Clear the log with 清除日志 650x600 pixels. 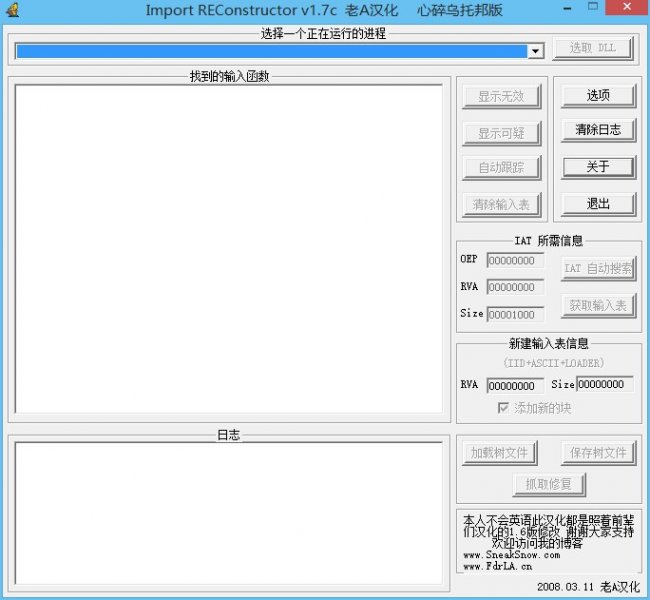[598, 130]
